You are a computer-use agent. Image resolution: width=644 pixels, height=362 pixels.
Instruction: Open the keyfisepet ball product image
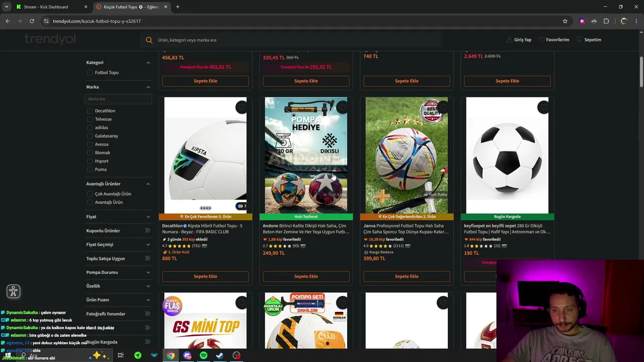click(507, 155)
